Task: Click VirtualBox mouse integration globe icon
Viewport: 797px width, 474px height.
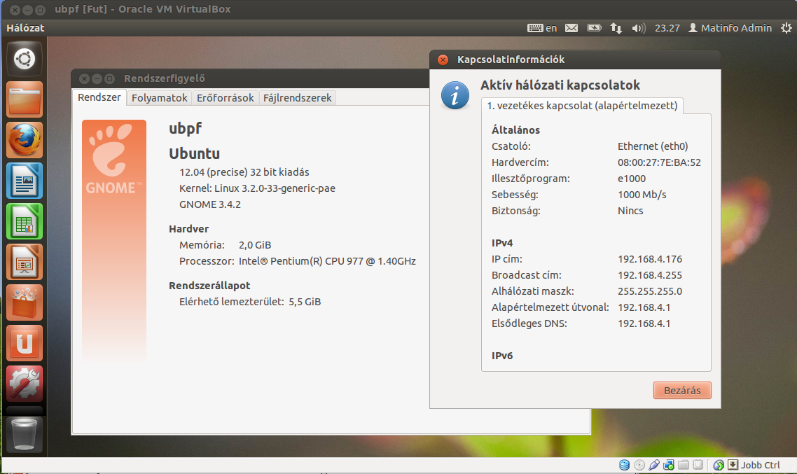Action: [718, 464]
